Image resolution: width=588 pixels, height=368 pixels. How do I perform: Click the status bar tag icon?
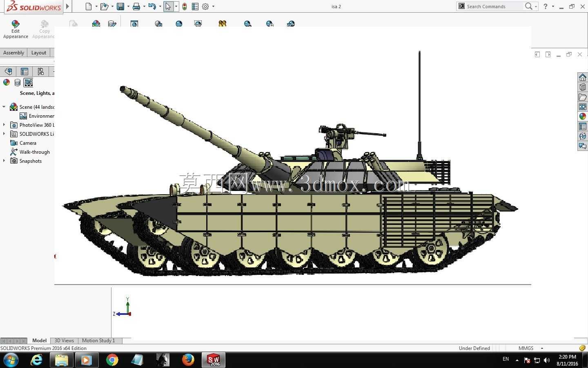(x=582, y=348)
